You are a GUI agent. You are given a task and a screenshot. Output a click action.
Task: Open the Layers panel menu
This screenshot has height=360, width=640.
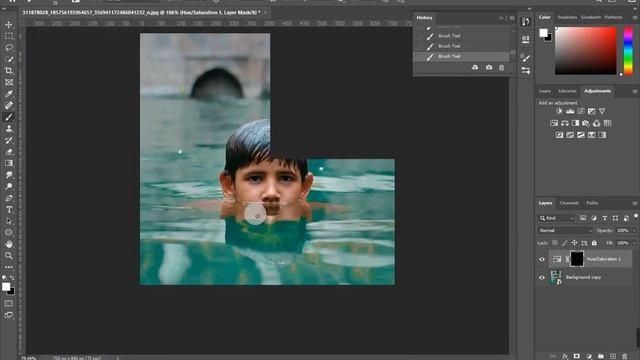click(635, 203)
